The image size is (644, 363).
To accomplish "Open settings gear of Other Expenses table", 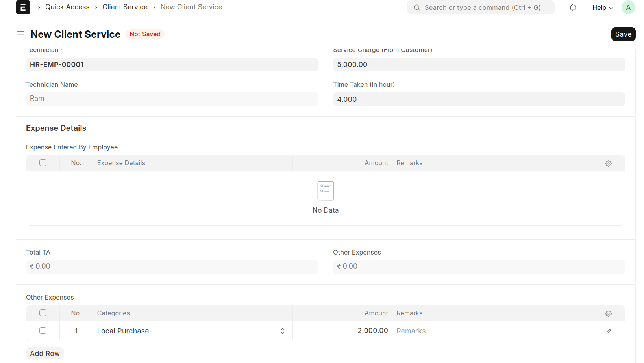I will (608, 313).
